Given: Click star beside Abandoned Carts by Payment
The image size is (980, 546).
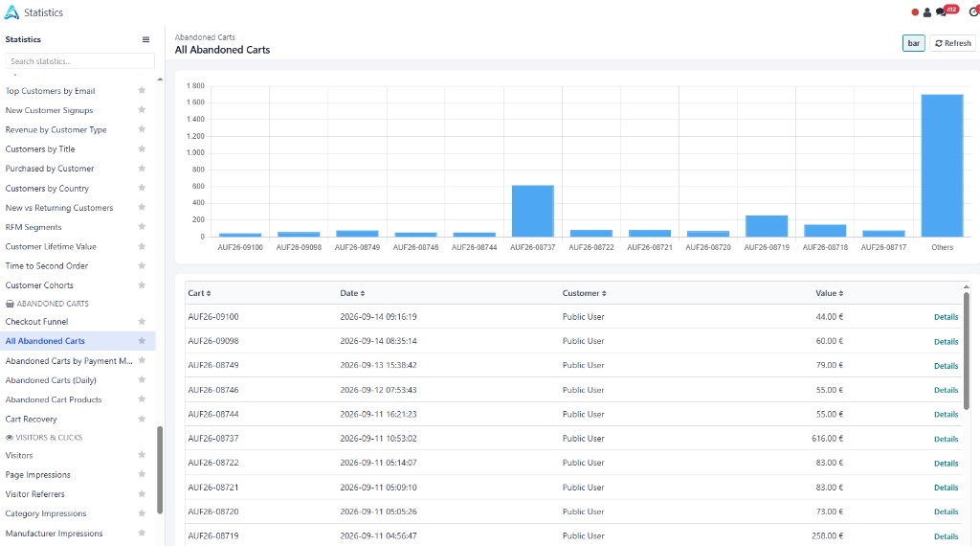Looking at the screenshot, I should pyautogui.click(x=142, y=360).
